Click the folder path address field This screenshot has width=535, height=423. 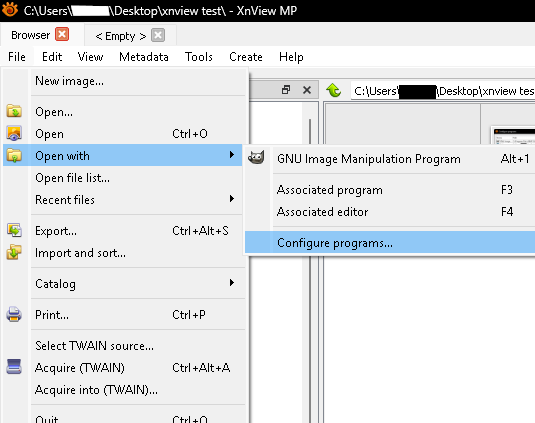(443, 91)
